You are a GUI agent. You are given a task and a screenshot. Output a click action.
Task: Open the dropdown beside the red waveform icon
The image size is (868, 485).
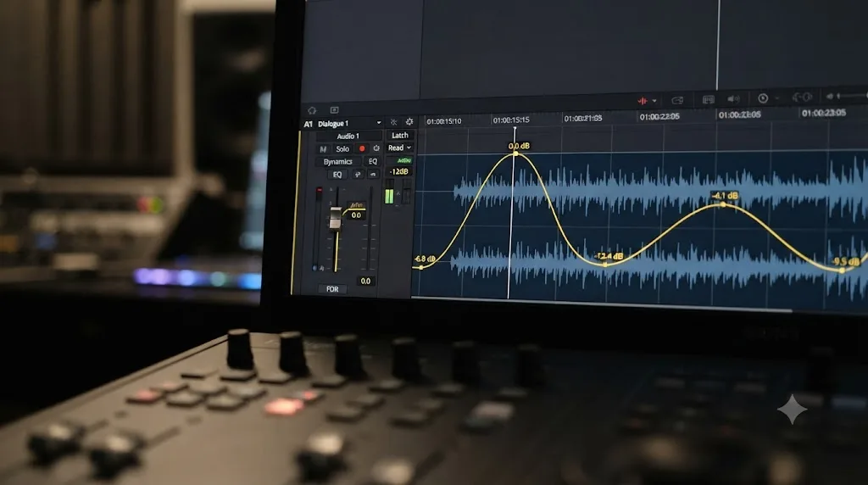(x=654, y=101)
